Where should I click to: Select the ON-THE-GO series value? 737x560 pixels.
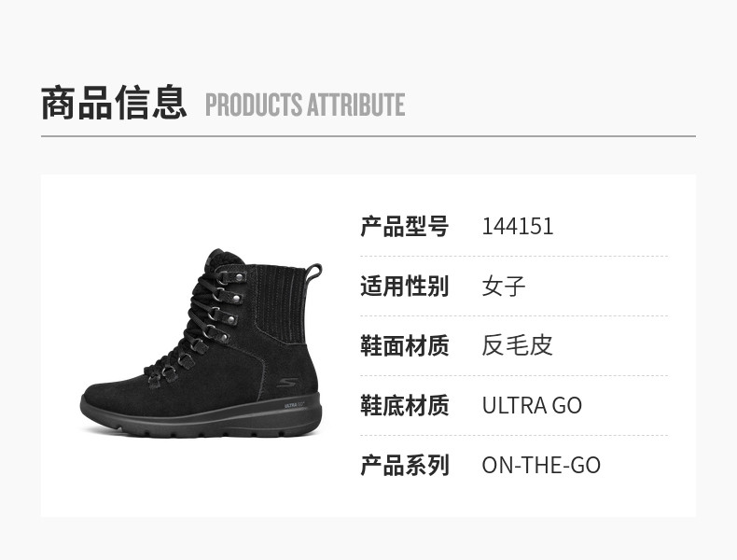[x=541, y=466]
